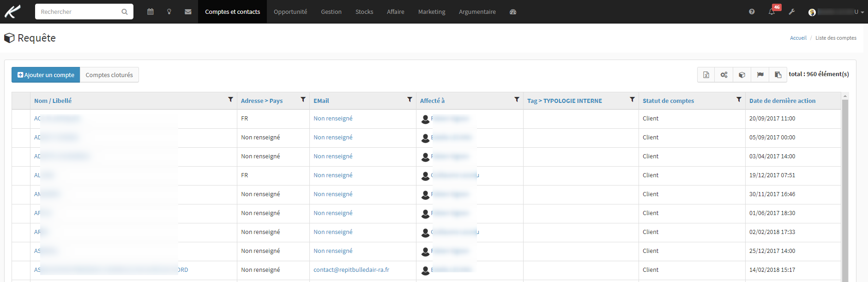Image resolution: width=868 pixels, height=282 pixels.
Task: Open the Stocks menu
Action: click(364, 12)
